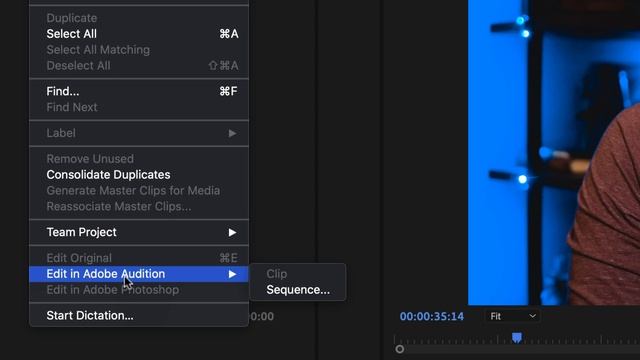The image size is (640, 360).
Task: Choose Select All from the menu
Action: 139,34
